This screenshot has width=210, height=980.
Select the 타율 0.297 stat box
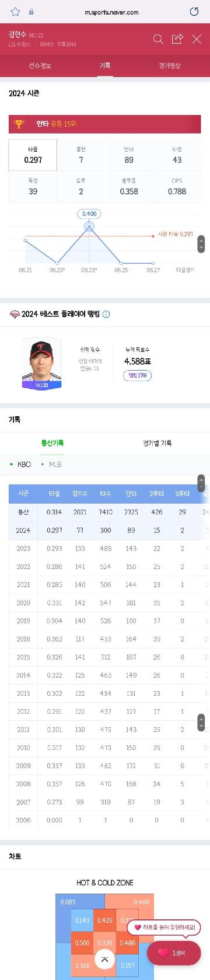33,155
